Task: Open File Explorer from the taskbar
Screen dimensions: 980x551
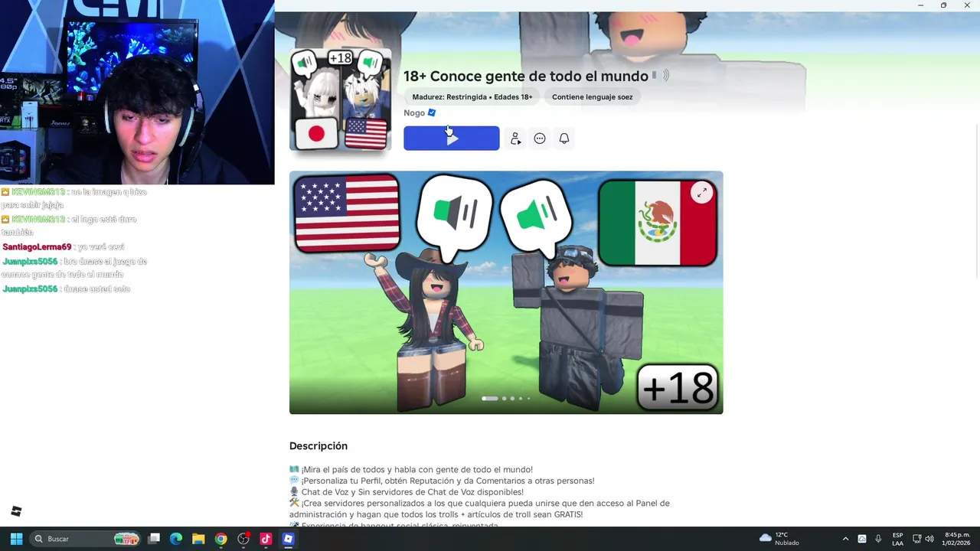Action: click(x=198, y=539)
